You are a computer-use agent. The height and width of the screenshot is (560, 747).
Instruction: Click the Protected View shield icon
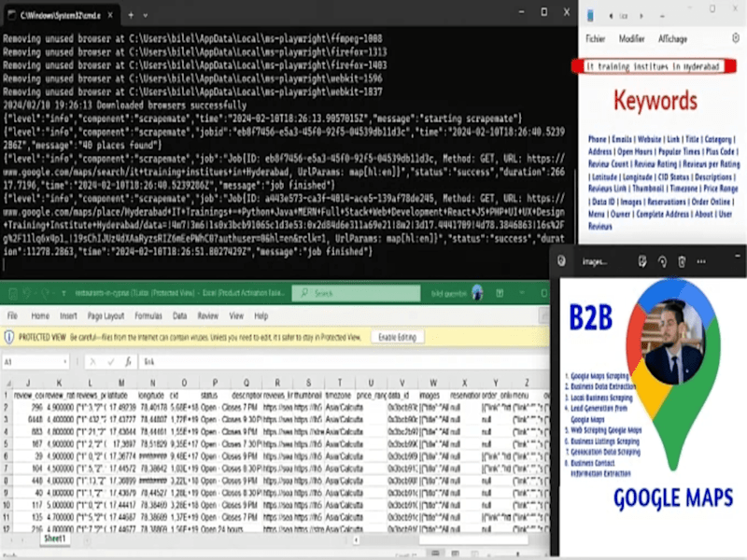[x=9, y=337]
